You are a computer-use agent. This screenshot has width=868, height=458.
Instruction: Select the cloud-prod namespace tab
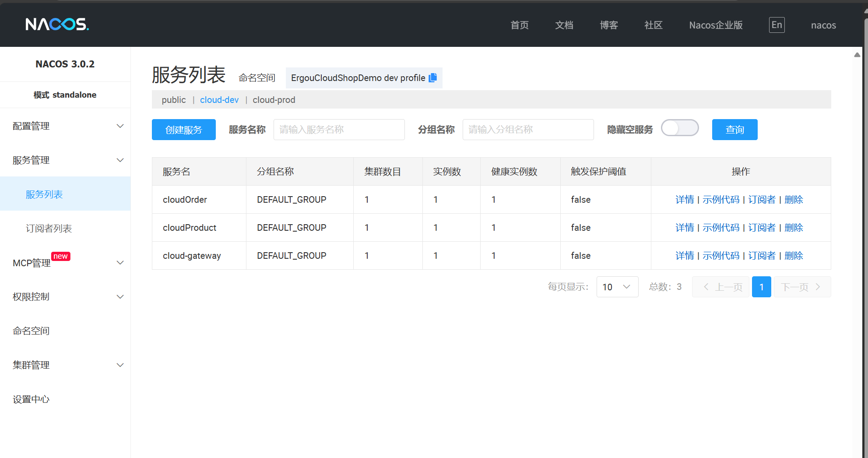coord(274,100)
